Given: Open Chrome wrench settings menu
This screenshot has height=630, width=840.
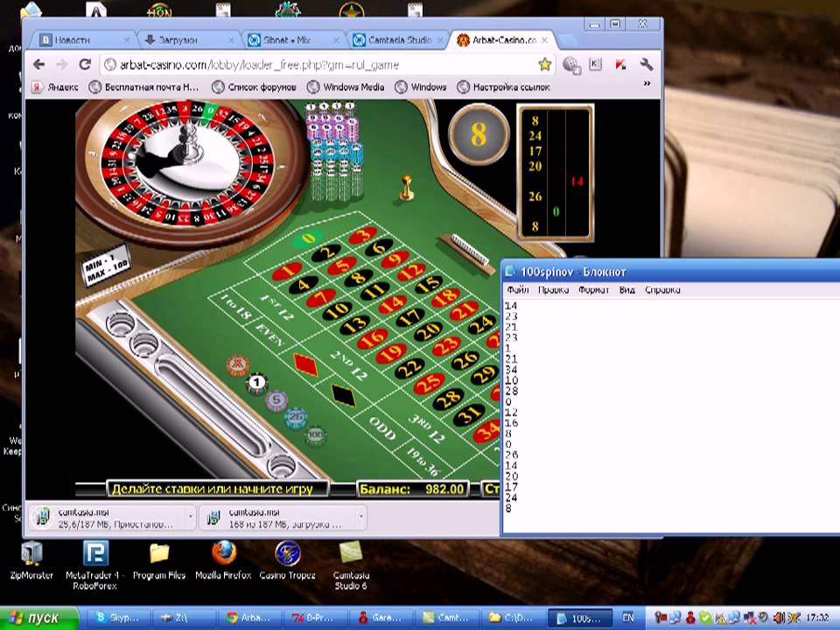Looking at the screenshot, I should pos(646,65).
